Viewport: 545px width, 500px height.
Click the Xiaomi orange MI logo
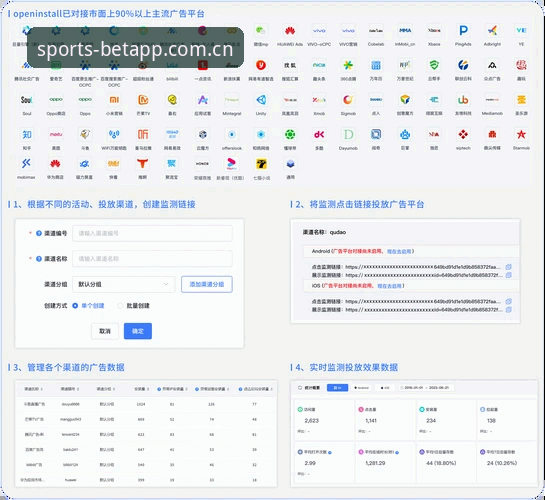coord(114,100)
